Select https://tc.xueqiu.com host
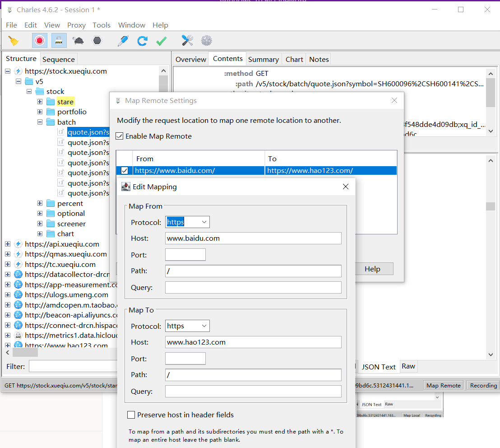Image resolution: width=500 pixels, height=448 pixels. (60, 265)
